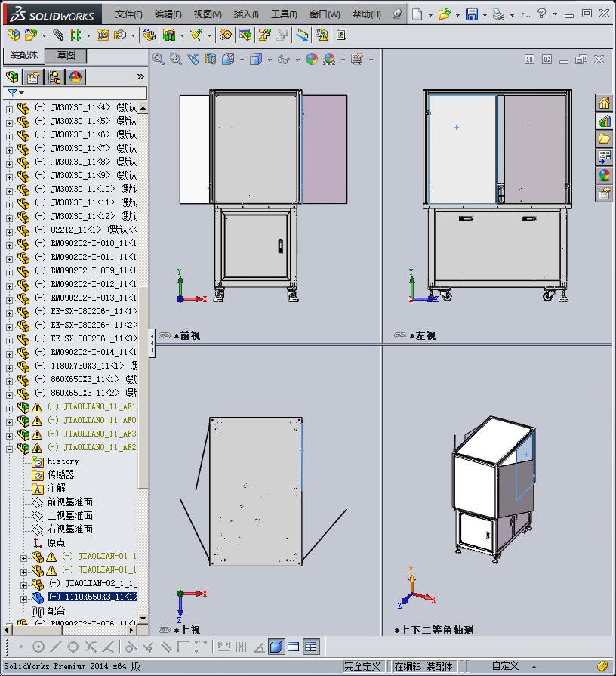Screen dimensions: 616x676
Task: Open SolidWorks Resources home task pane
Action: [604, 103]
